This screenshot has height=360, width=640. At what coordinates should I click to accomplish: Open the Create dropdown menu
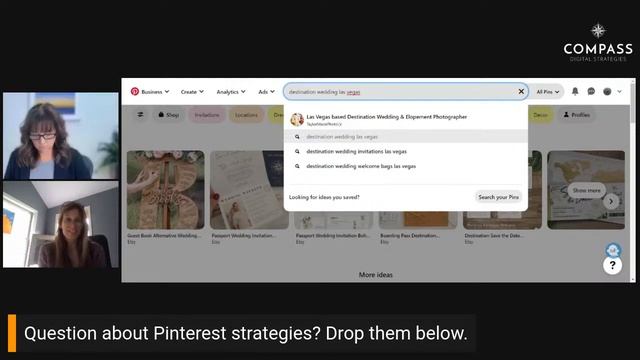coord(192,92)
